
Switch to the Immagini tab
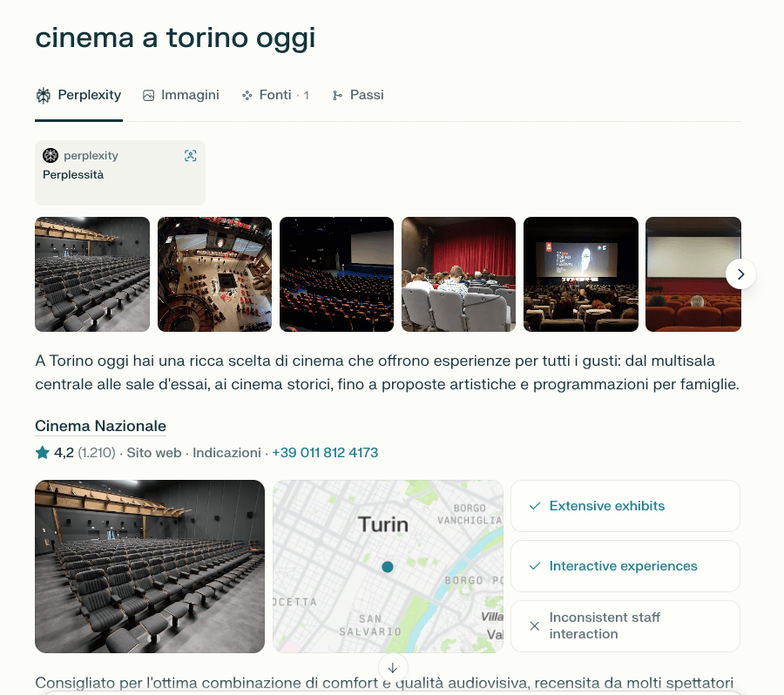coord(189,95)
